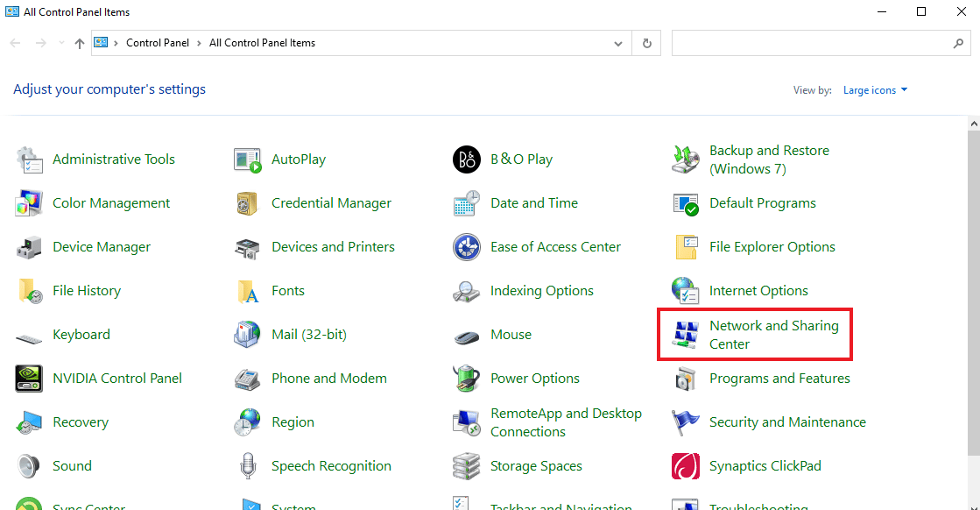Click the NVIDIA Control Panel icon
The image size is (980, 510).
pyautogui.click(x=29, y=379)
